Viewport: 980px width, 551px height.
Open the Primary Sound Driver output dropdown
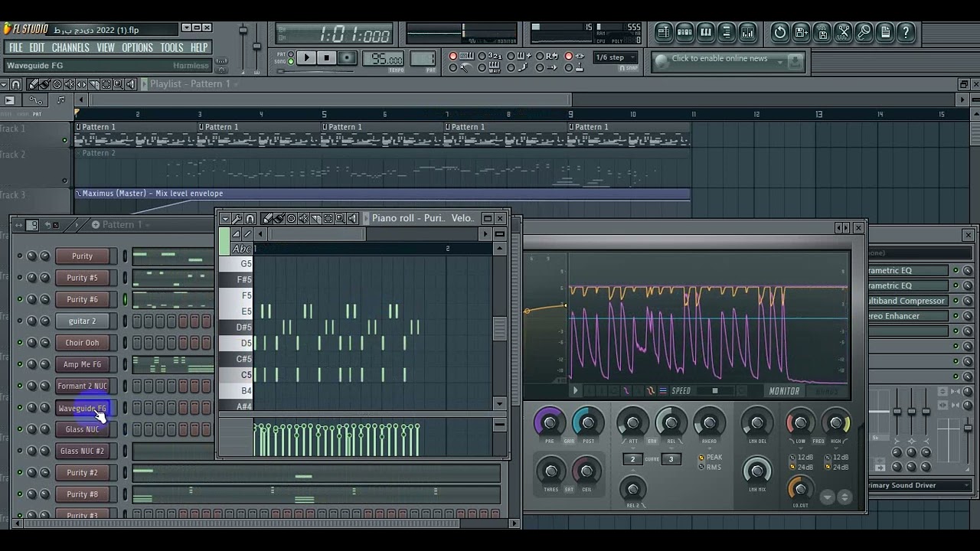coord(919,485)
